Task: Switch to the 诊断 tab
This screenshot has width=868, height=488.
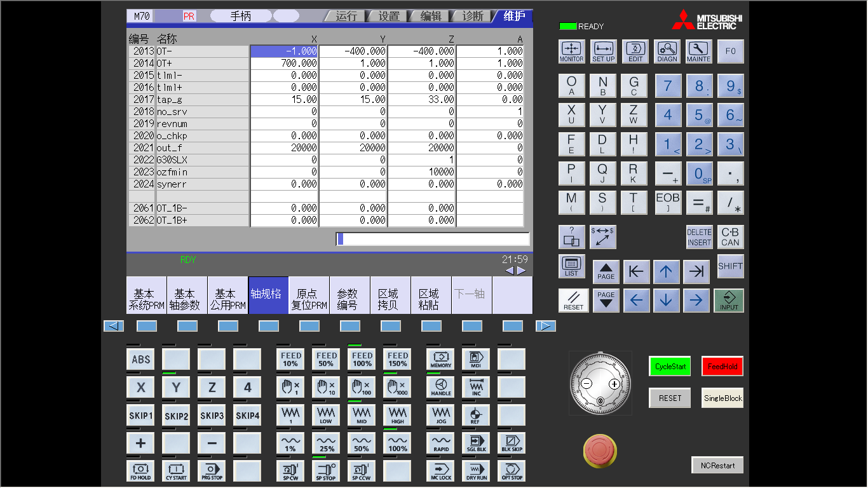Action: click(x=472, y=16)
